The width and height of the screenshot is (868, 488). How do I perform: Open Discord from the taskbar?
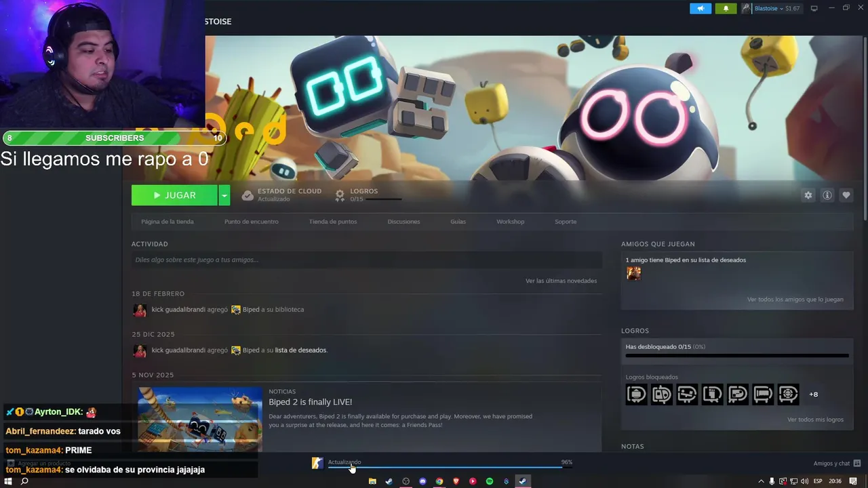422,481
